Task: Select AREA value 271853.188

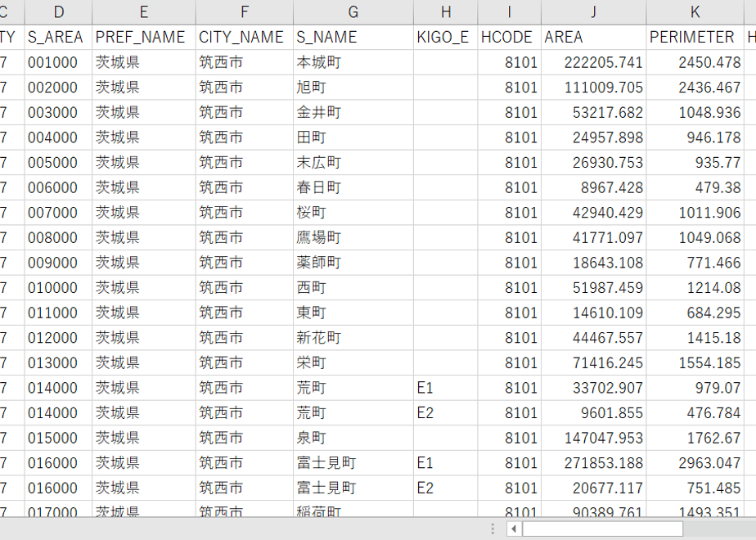Action: [593, 463]
